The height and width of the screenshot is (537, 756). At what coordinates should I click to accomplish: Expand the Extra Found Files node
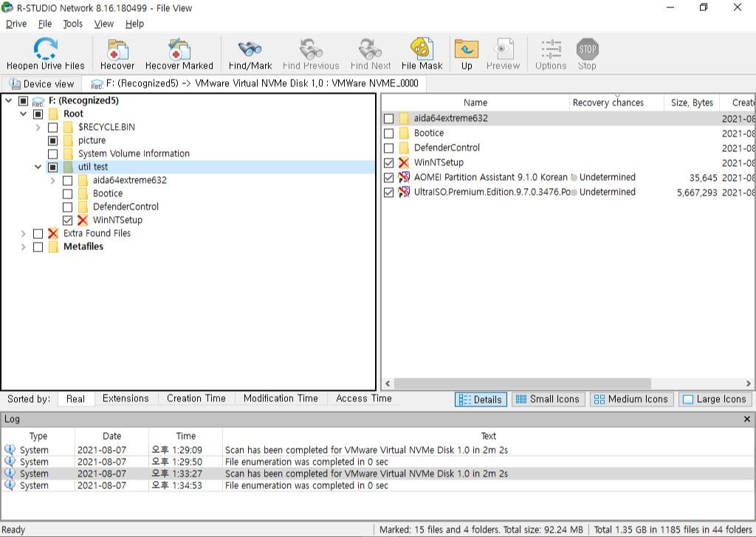[x=23, y=234]
